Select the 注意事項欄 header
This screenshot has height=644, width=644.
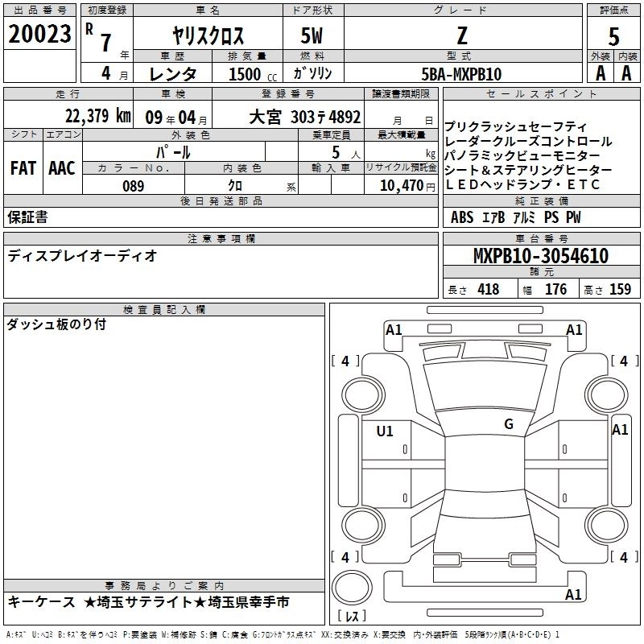pyautogui.click(x=221, y=238)
